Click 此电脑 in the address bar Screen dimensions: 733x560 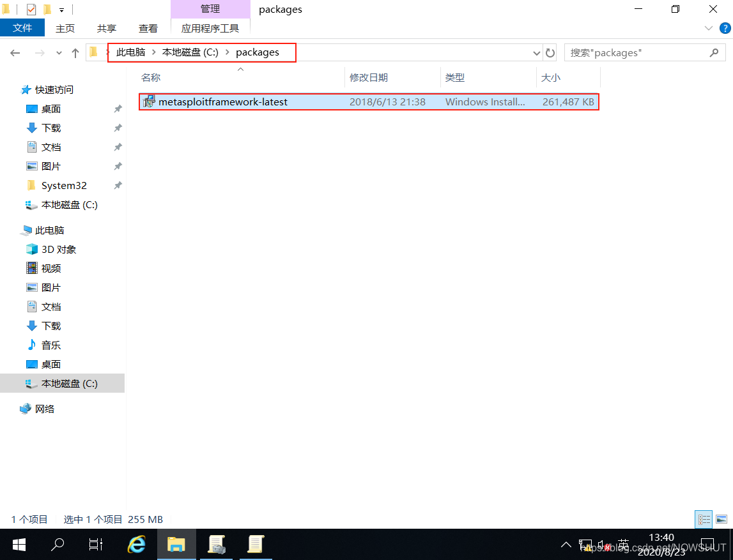point(131,52)
